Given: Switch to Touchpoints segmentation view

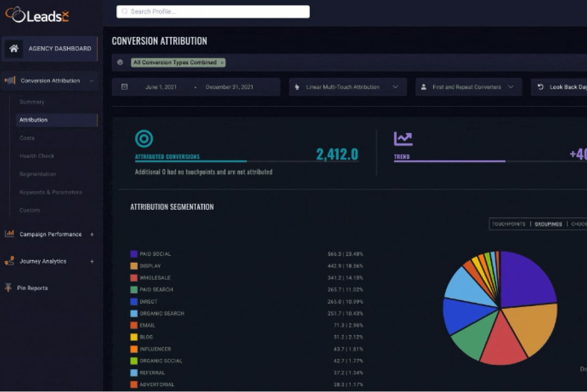Looking at the screenshot, I should 509,224.
